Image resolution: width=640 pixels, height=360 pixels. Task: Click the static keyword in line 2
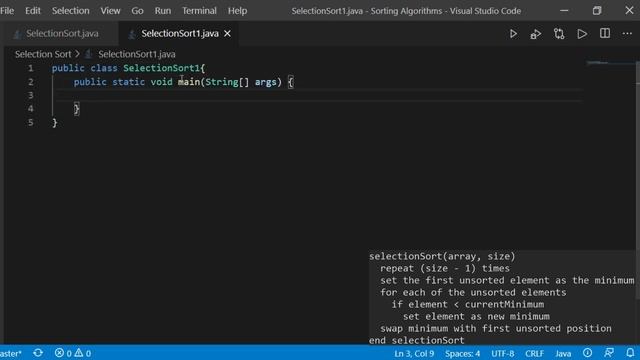(128, 82)
